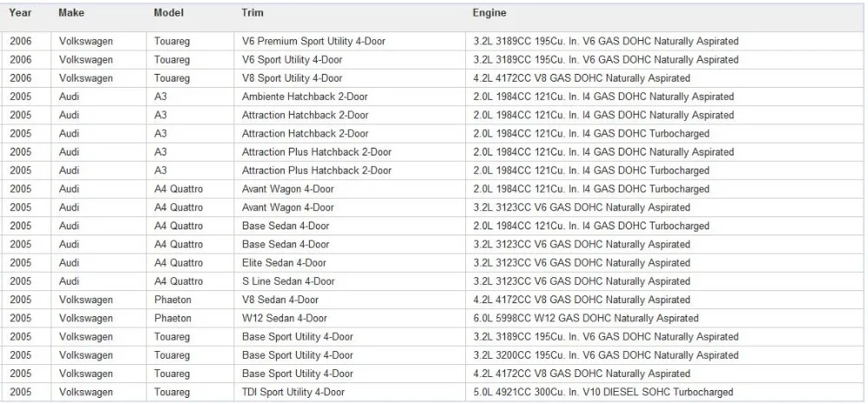Viewport: 868px width, 404px height.
Task: Click Volkswagen make in W12 Sedan row
Action: pyautogui.click(x=99, y=319)
